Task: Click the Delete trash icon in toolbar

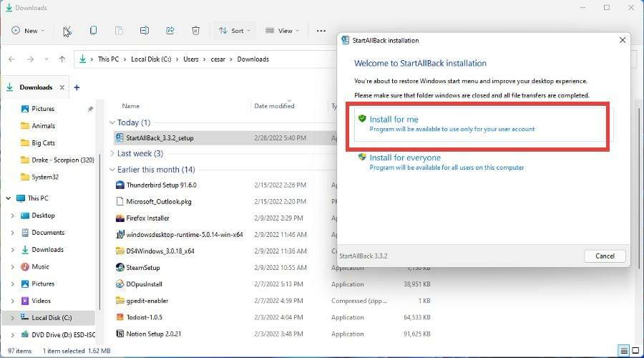Action: [195, 30]
